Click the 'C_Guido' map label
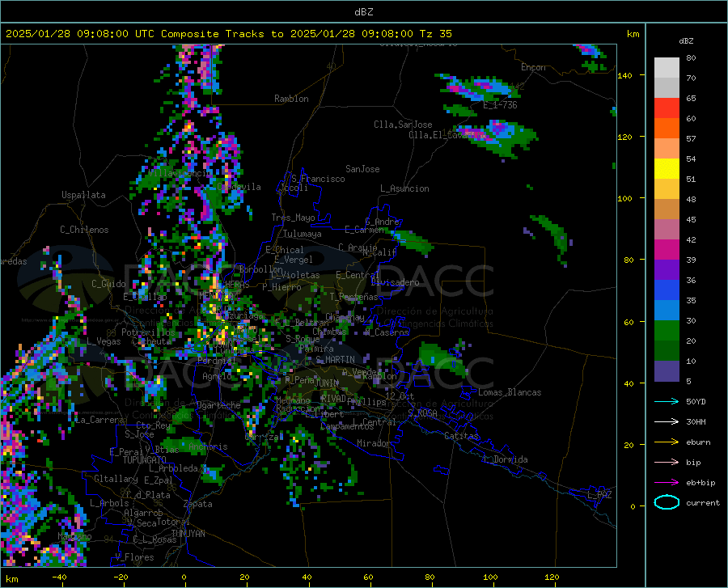This screenshot has width=728, height=588. (108, 284)
